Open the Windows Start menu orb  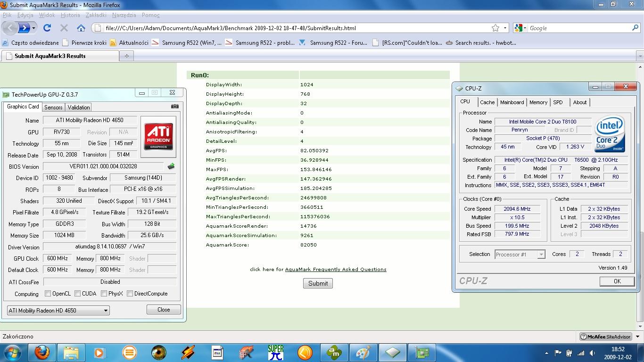pyautogui.click(x=13, y=352)
